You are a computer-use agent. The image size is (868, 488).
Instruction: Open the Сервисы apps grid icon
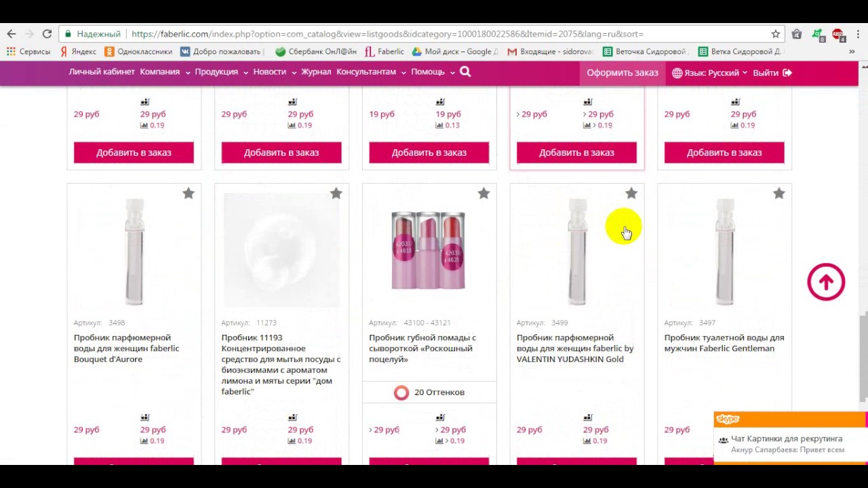[11, 52]
